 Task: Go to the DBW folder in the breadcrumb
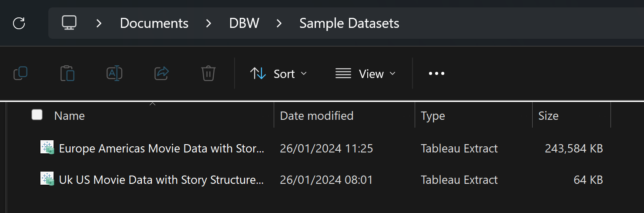tap(244, 23)
